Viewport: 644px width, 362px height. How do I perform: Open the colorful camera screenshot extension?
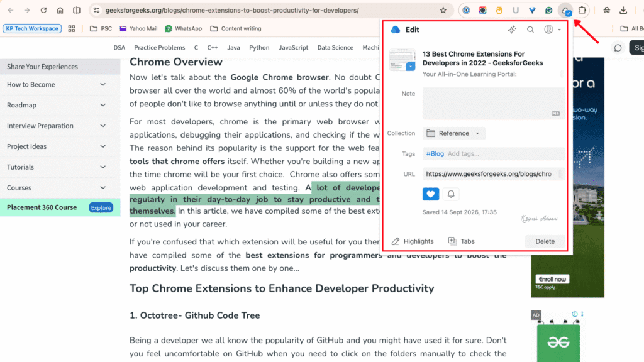(482, 10)
